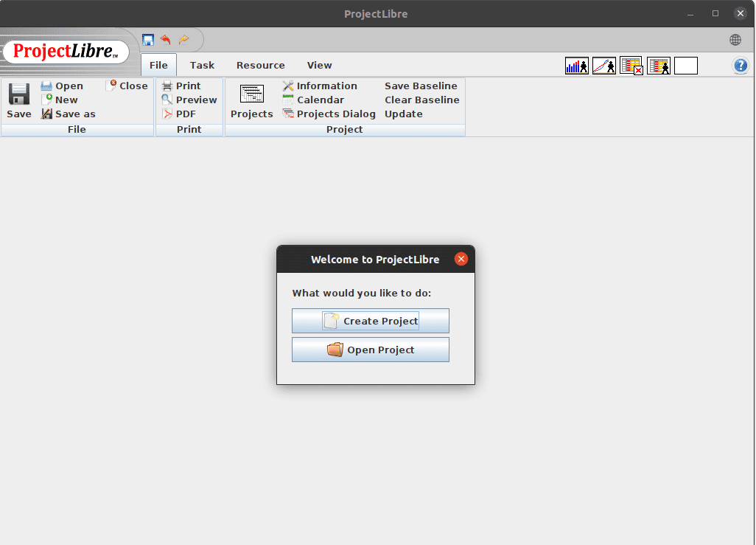The height and width of the screenshot is (545, 756).
Task: Switch to the Resource ribbon tab
Action: pyautogui.click(x=260, y=65)
